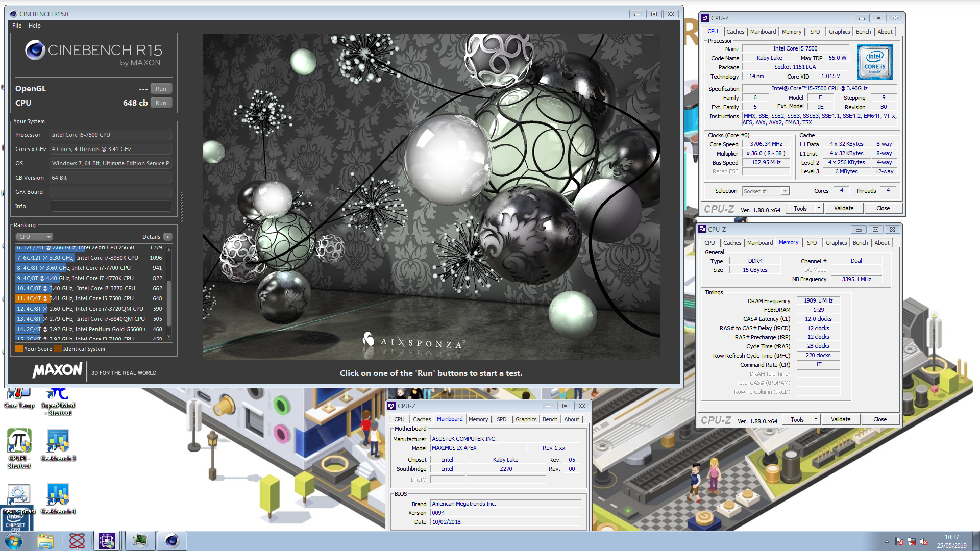Switch to SPD tab in top CPU-Z
Viewport: 980px width, 551px height.
tap(815, 32)
